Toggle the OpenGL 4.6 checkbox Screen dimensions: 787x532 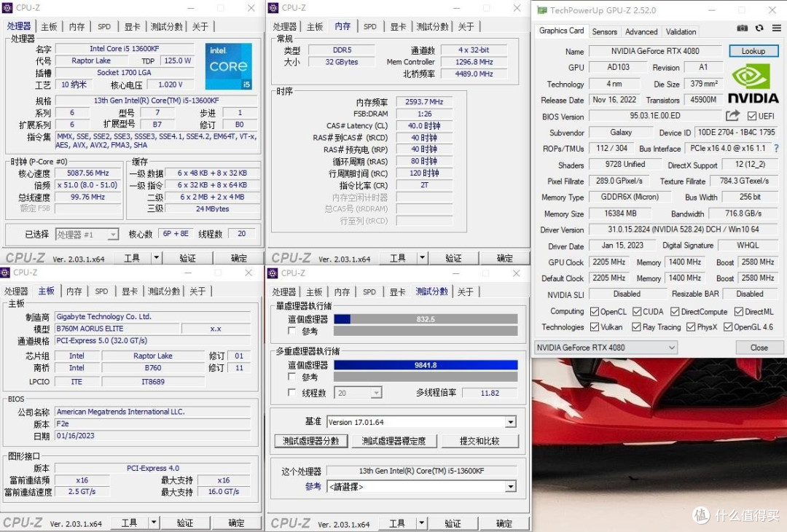728,327
